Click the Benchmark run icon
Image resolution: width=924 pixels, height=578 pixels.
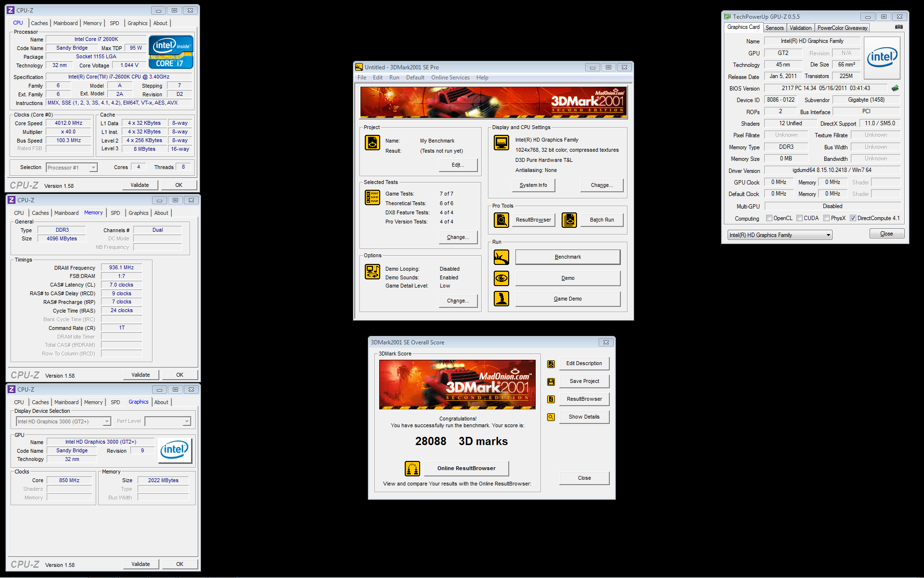501,257
